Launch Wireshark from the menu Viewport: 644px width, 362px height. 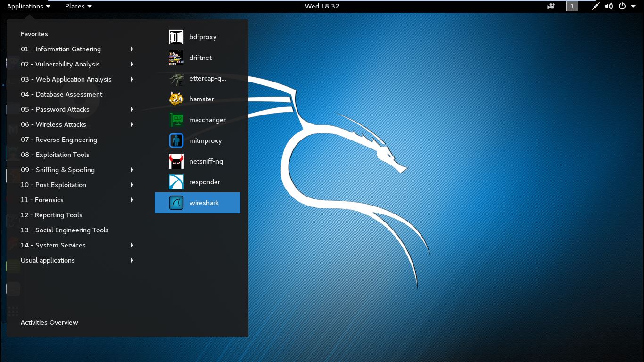click(204, 203)
